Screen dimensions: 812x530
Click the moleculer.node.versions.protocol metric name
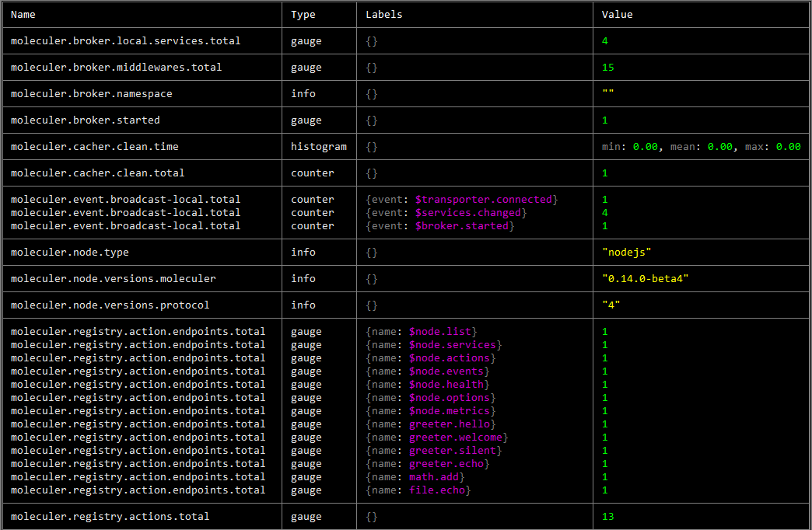click(110, 305)
